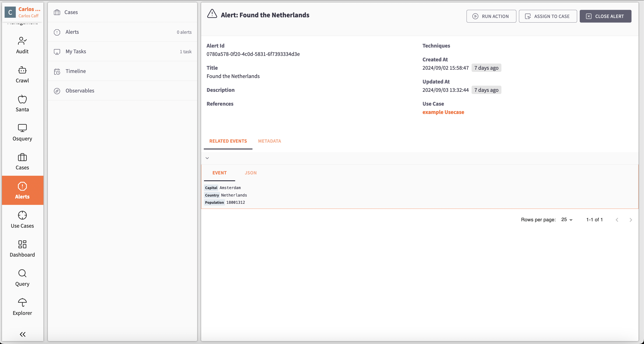Click the 0 alerts count
This screenshot has height=344, width=644.
[x=184, y=32]
